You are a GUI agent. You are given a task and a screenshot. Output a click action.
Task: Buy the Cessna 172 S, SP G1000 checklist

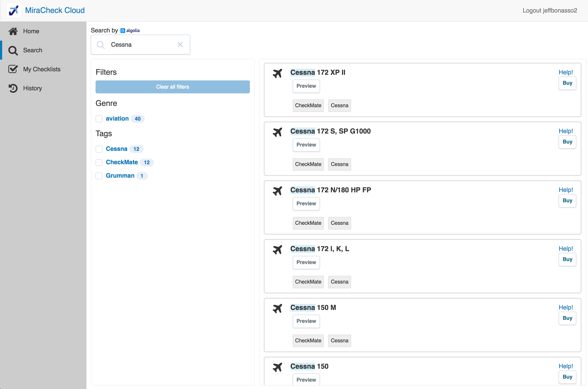pyautogui.click(x=567, y=142)
